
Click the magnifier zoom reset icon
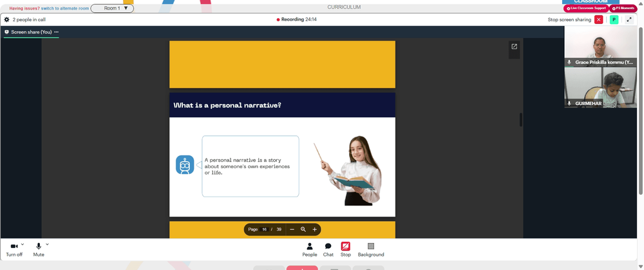point(303,229)
